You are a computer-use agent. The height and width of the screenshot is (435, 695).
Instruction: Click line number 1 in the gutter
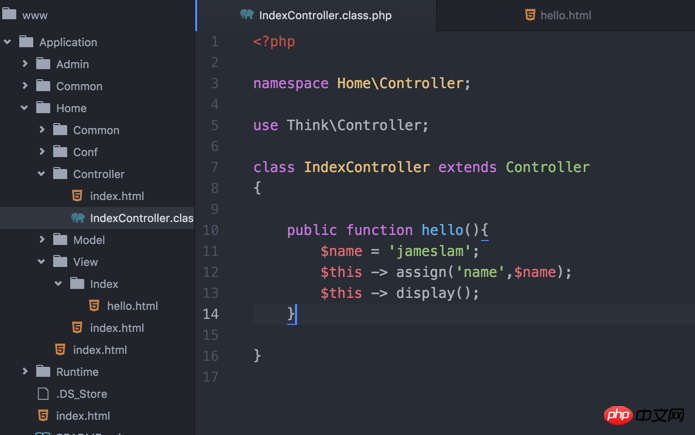215,41
